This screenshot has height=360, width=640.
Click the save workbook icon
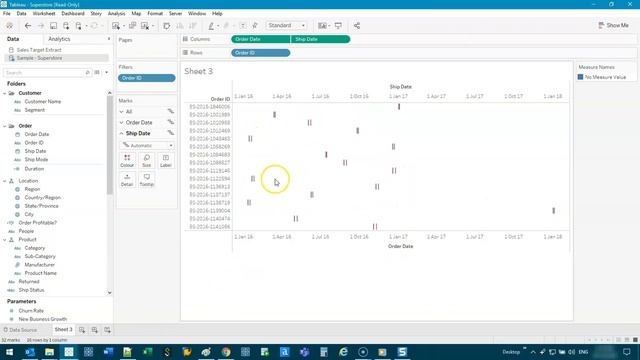click(53, 26)
